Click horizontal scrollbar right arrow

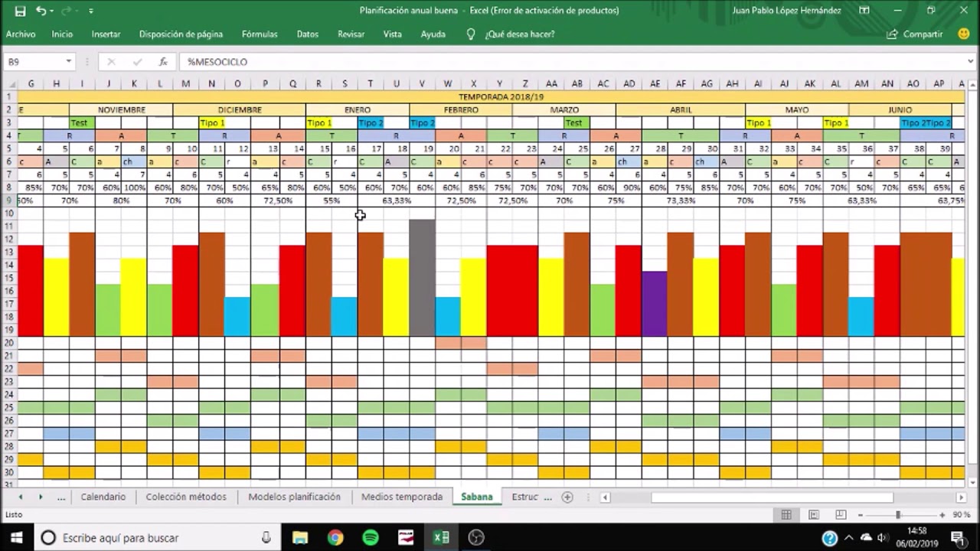[x=961, y=497]
